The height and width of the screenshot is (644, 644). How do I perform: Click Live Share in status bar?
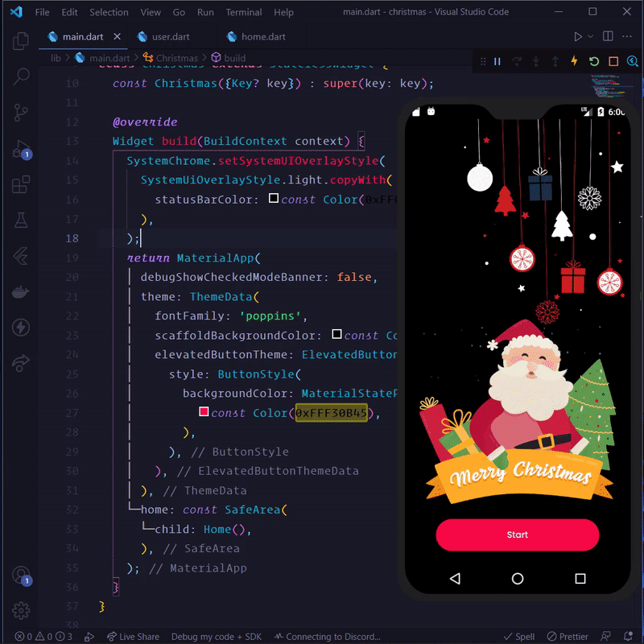point(133,636)
